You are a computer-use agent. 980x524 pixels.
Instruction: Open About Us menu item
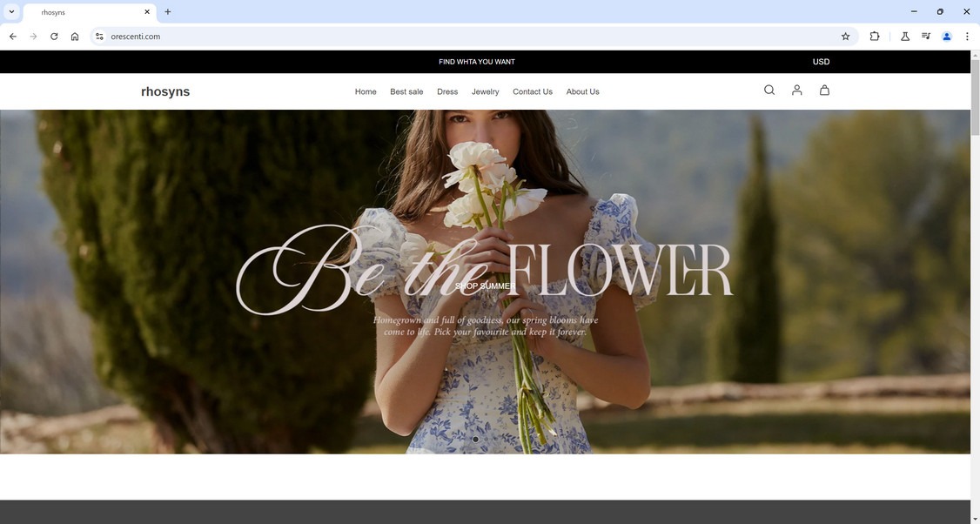pyautogui.click(x=582, y=91)
